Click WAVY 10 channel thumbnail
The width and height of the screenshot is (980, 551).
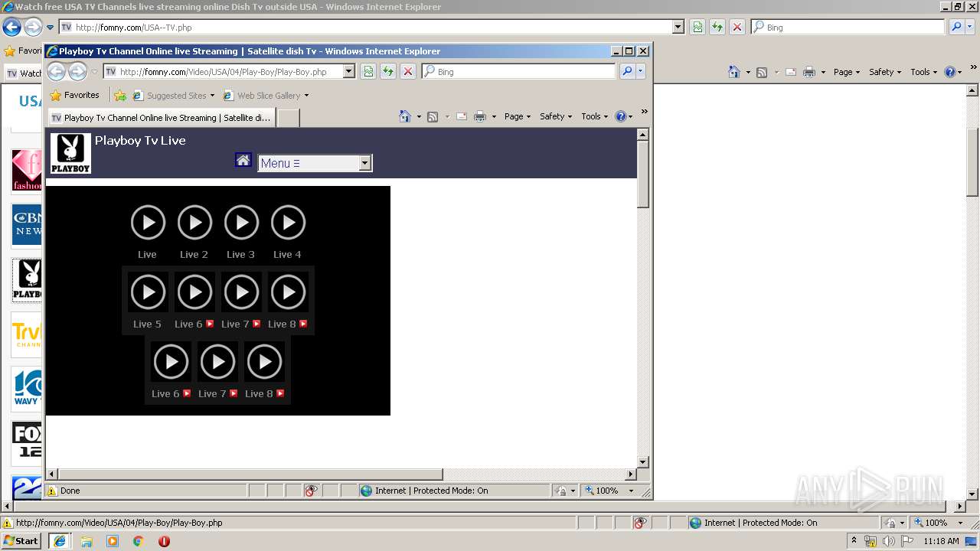point(27,389)
